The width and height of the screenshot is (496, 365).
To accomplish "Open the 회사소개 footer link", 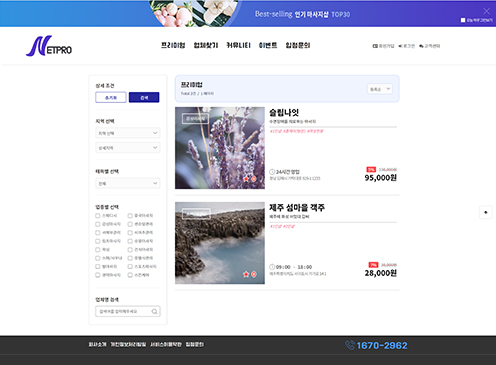I will pyautogui.click(x=97, y=344).
